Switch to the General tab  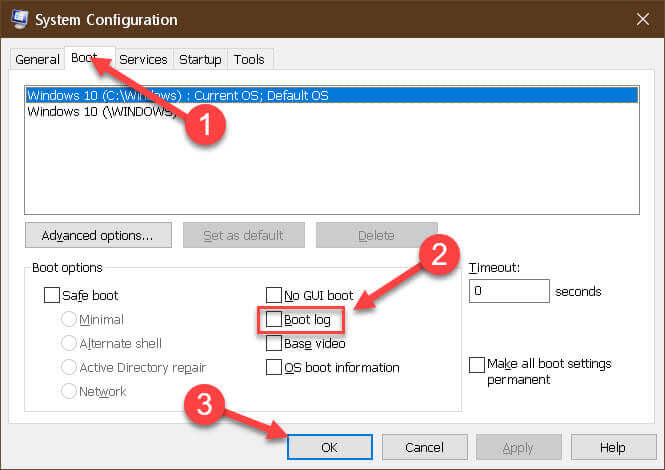point(37,59)
